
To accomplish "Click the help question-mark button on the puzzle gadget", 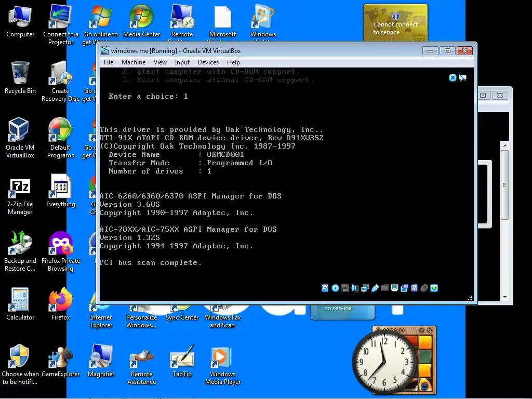I will (422, 330).
